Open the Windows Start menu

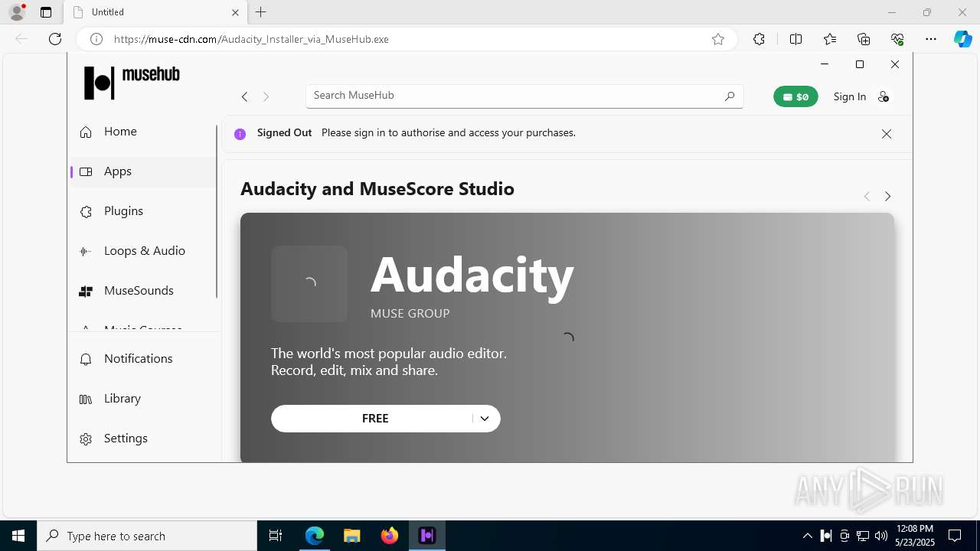(x=18, y=536)
